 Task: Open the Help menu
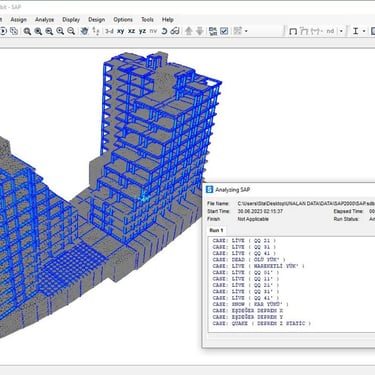(168, 20)
